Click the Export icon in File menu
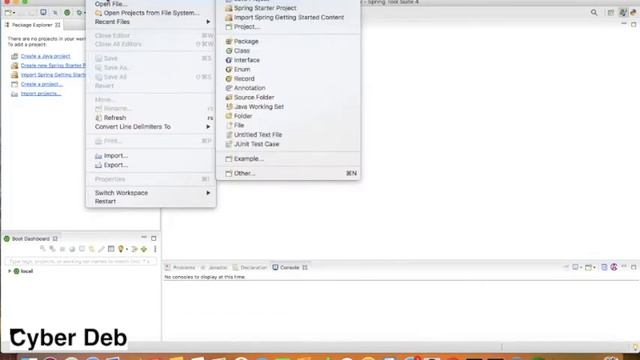 [98, 165]
